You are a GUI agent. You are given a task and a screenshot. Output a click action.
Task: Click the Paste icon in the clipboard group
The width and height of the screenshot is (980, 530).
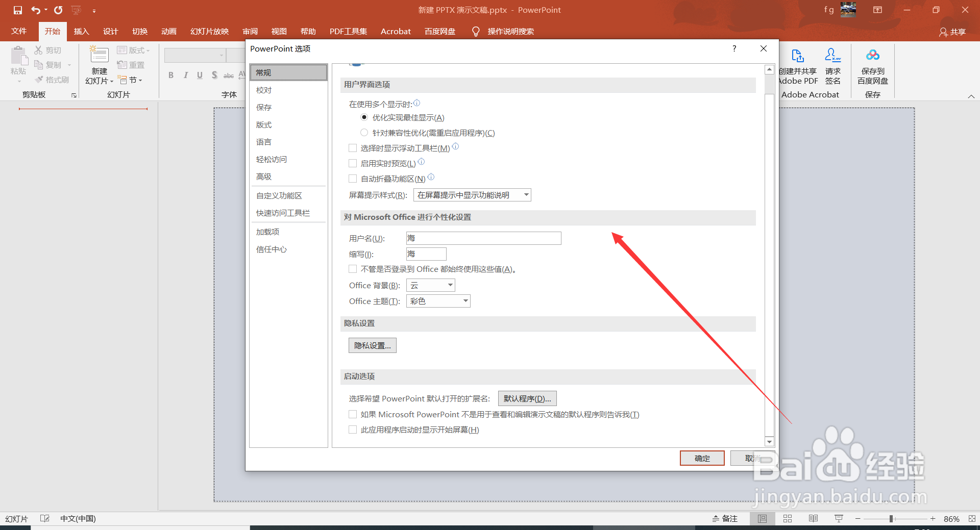19,56
